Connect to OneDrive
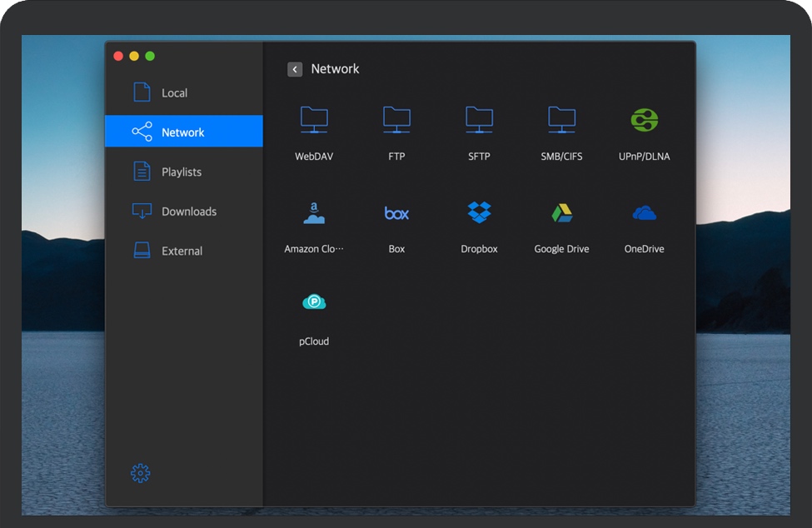 643,225
